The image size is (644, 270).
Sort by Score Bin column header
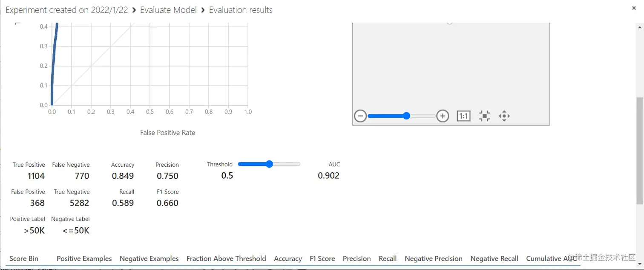24,258
